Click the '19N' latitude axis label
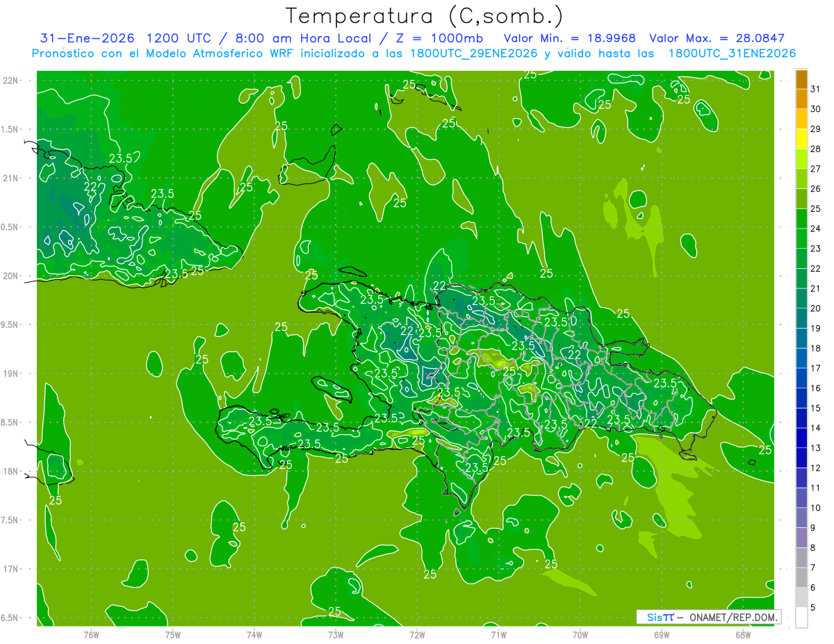Screen dimensions: 834x644 (10, 374)
